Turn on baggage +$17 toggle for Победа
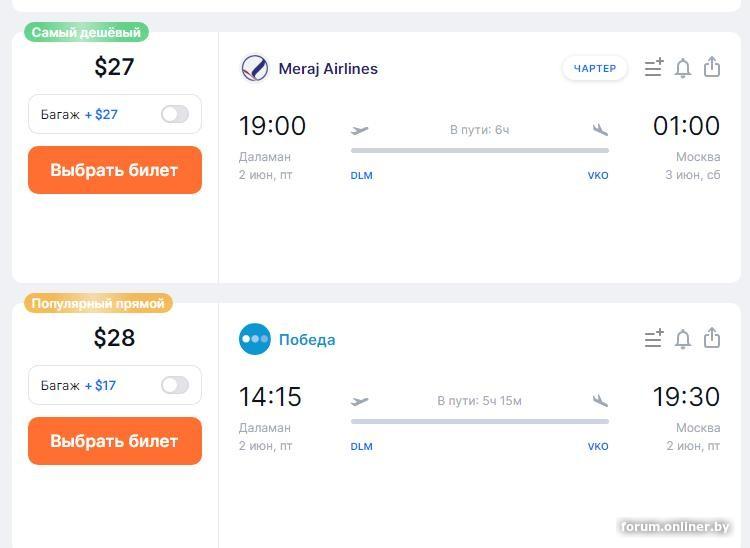Viewport: 750px width, 548px height. pos(175,385)
